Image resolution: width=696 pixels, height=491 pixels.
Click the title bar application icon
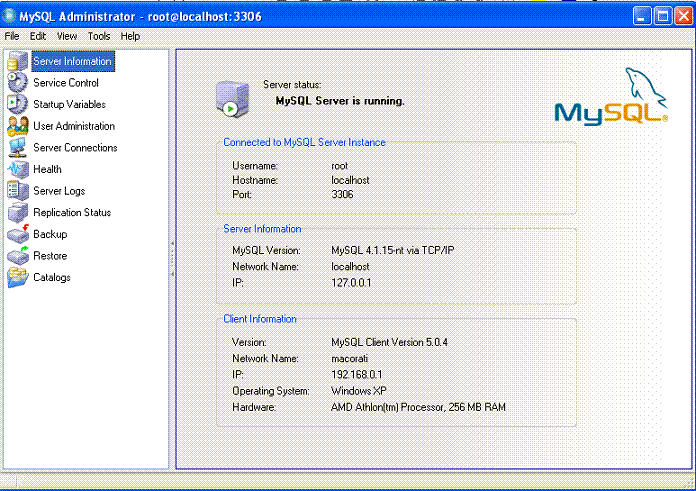pos(9,16)
